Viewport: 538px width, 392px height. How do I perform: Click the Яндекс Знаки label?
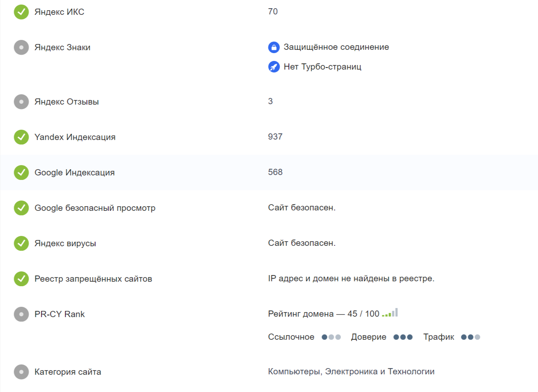tap(62, 47)
